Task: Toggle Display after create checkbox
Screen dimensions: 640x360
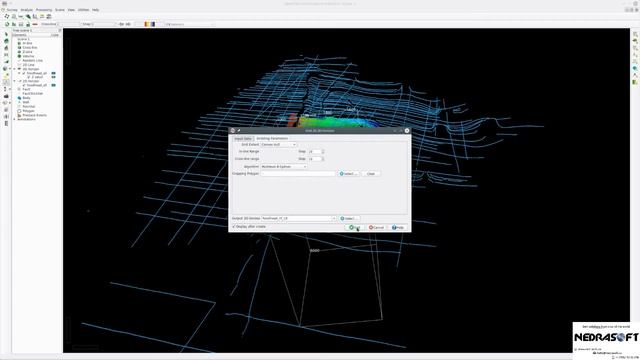Action: [234, 227]
